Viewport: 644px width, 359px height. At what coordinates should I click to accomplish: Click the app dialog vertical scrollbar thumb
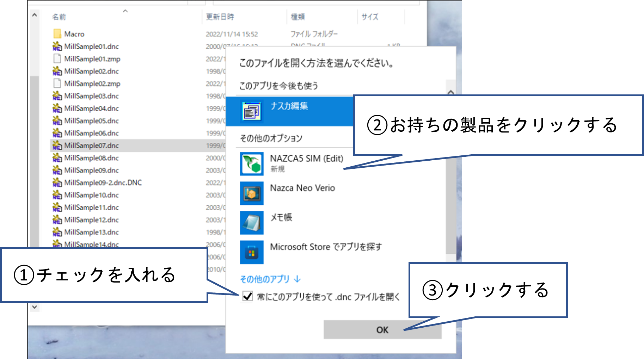click(450, 204)
